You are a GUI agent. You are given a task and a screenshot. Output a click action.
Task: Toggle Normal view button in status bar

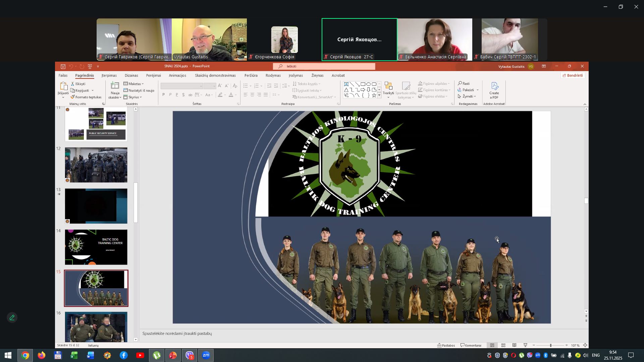click(492, 346)
